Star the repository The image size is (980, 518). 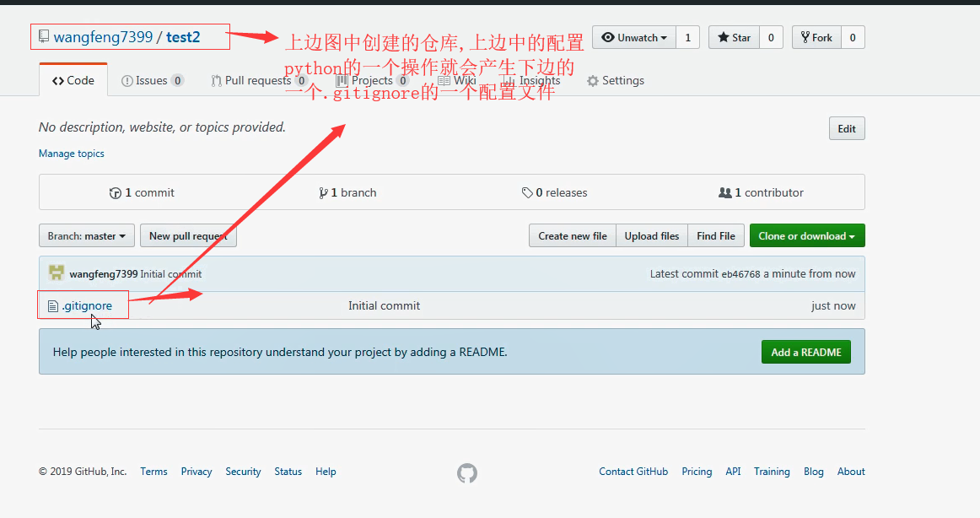point(734,37)
